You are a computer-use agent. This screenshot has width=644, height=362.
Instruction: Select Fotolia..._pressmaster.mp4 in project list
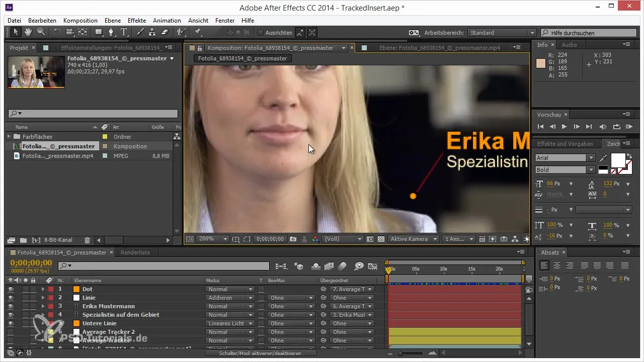tap(58, 156)
